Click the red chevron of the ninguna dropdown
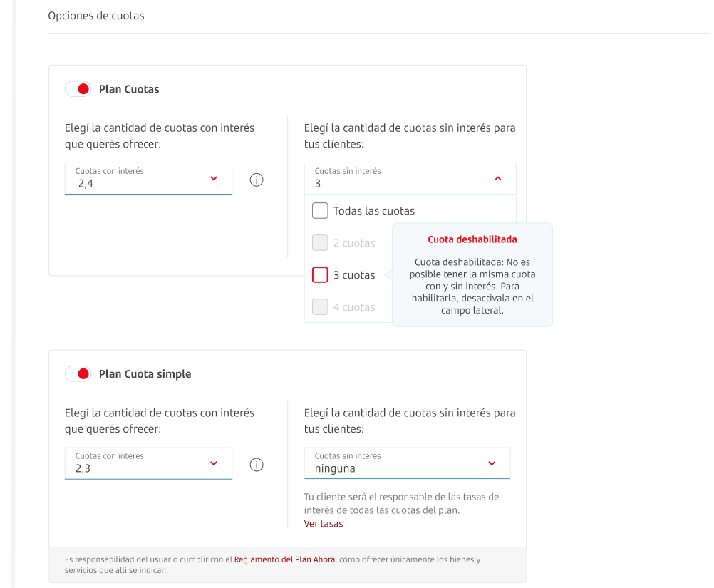This screenshot has width=714, height=588. [x=492, y=463]
